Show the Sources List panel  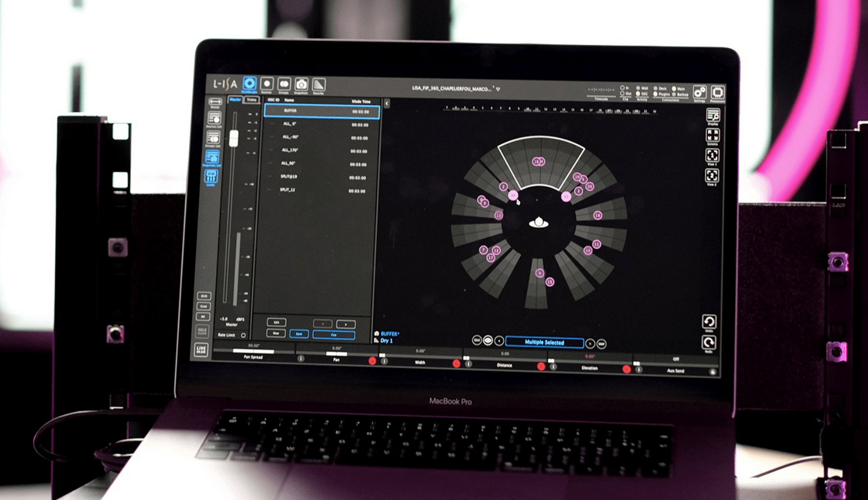pos(214,119)
